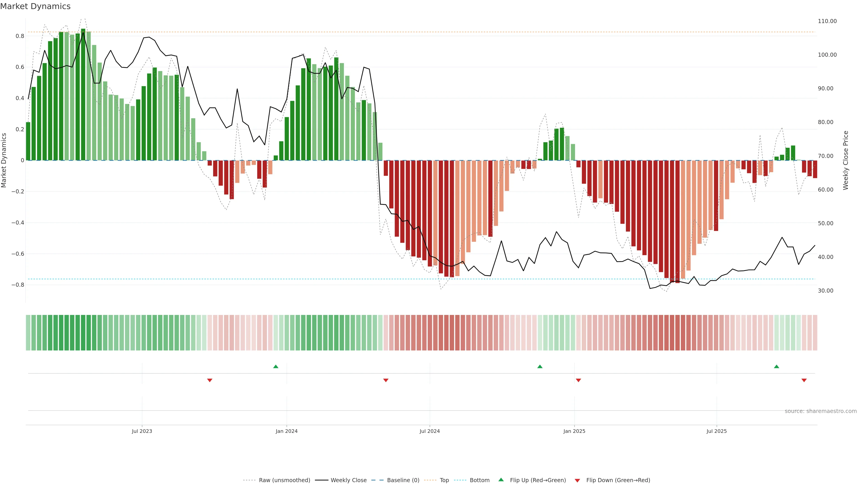Viewport: 868px width, 488px height.
Task: Click the Market Dynamics chart title
Action: coord(35,6)
